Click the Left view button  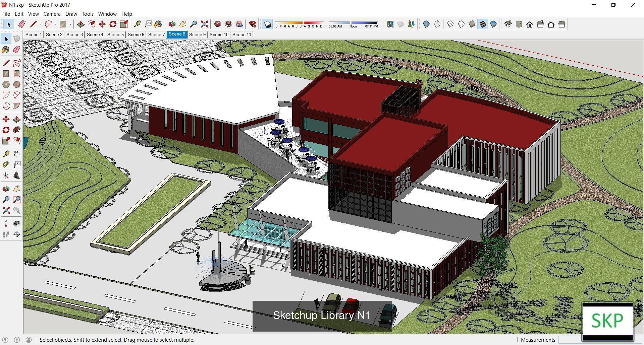point(562,24)
